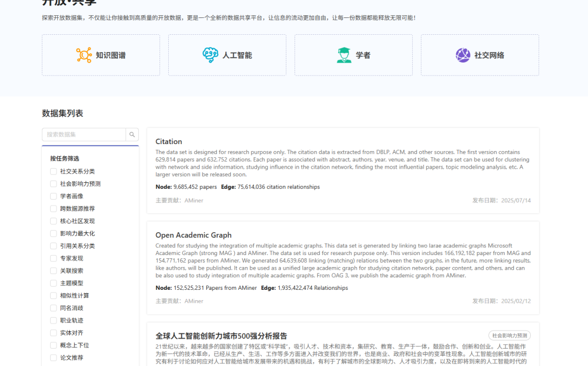Check the 主题模型 checkbox
This screenshot has width=588, height=366.
tap(53, 283)
